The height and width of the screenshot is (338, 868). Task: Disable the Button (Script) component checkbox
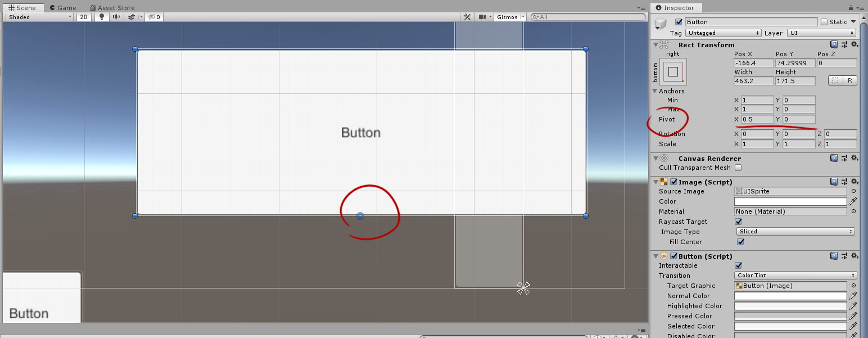(673, 256)
